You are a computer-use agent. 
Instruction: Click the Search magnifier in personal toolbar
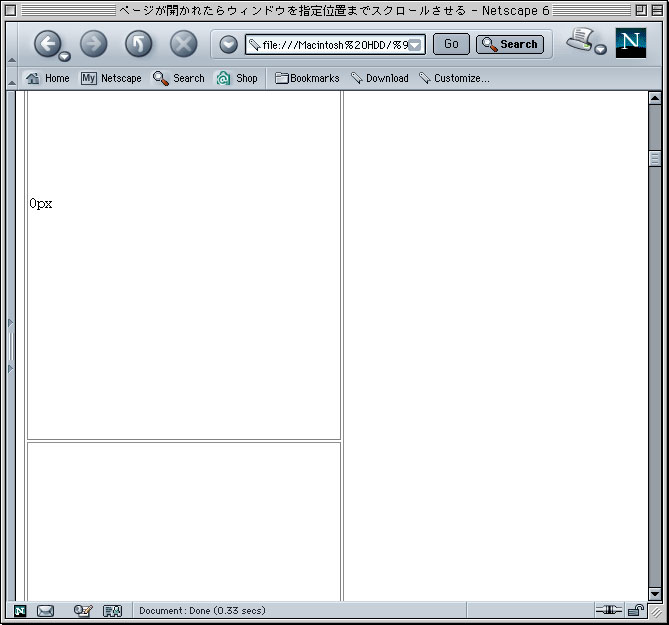click(179, 78)
